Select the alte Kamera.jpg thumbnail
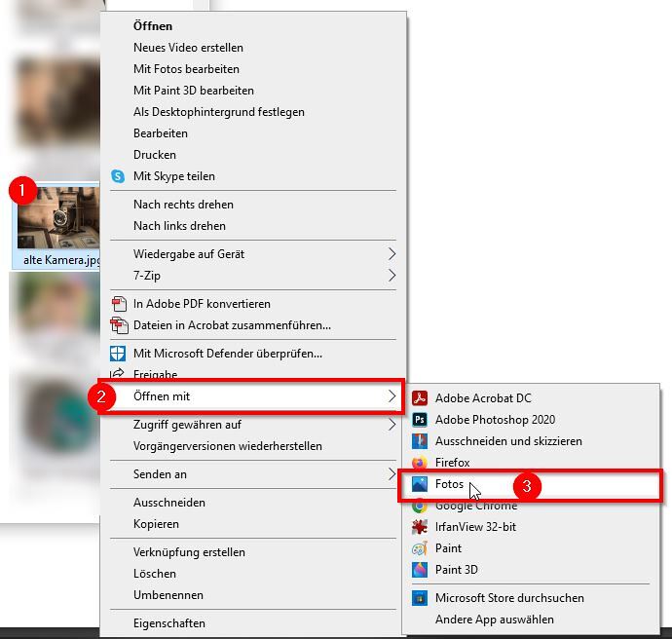 point(60,221)
